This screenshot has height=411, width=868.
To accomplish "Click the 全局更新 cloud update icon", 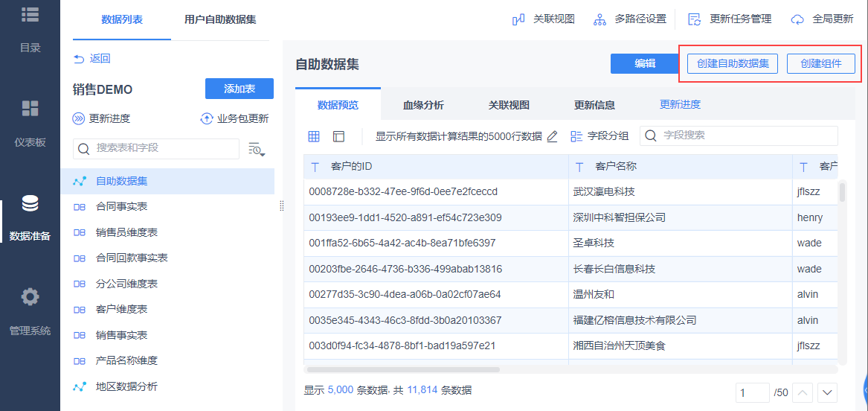I will point(797,19).
